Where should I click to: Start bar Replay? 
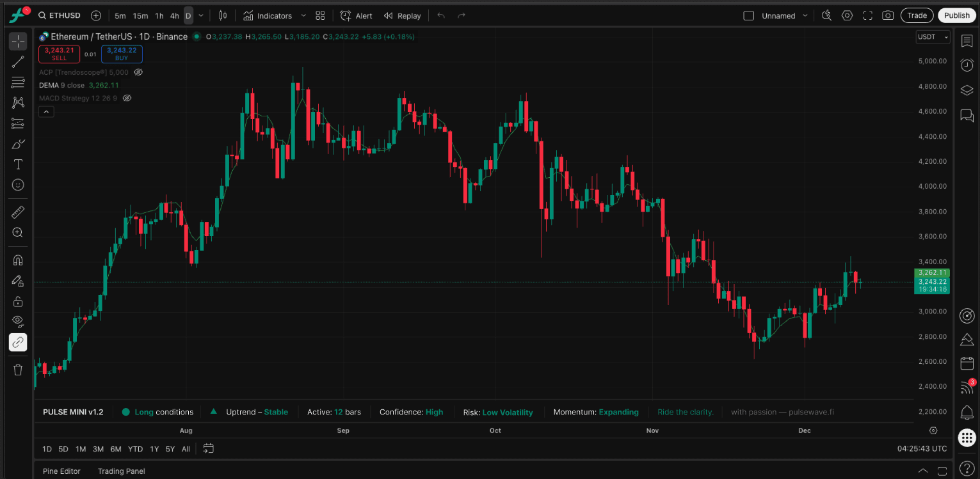(x=403, y=16)
